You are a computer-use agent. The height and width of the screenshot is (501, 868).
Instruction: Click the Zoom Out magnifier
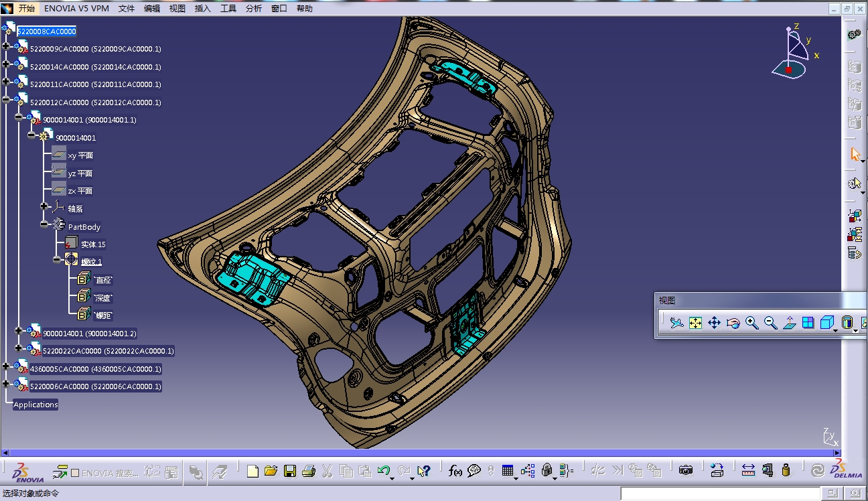coord(770,323)
